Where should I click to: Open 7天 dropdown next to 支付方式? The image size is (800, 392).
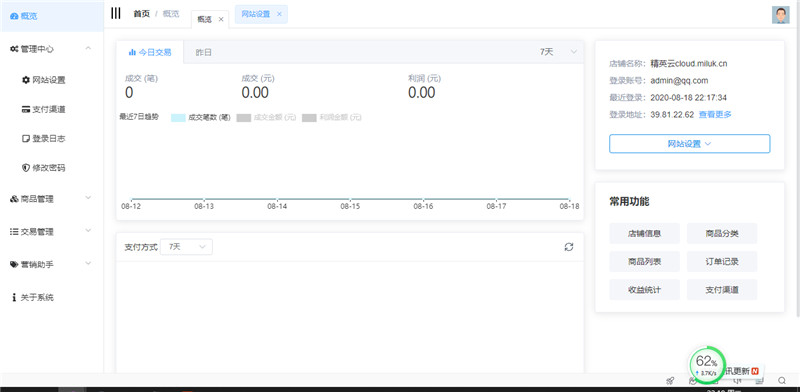click(186, 247)
